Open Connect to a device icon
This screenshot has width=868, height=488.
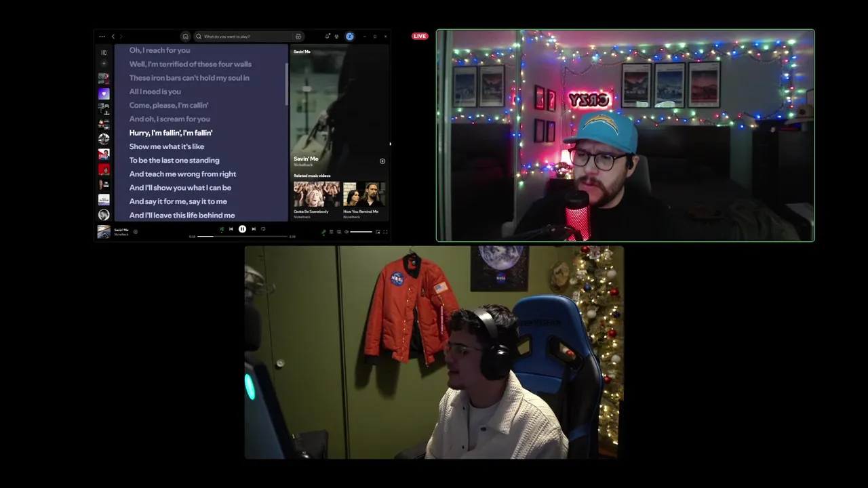tap(339, 232)
